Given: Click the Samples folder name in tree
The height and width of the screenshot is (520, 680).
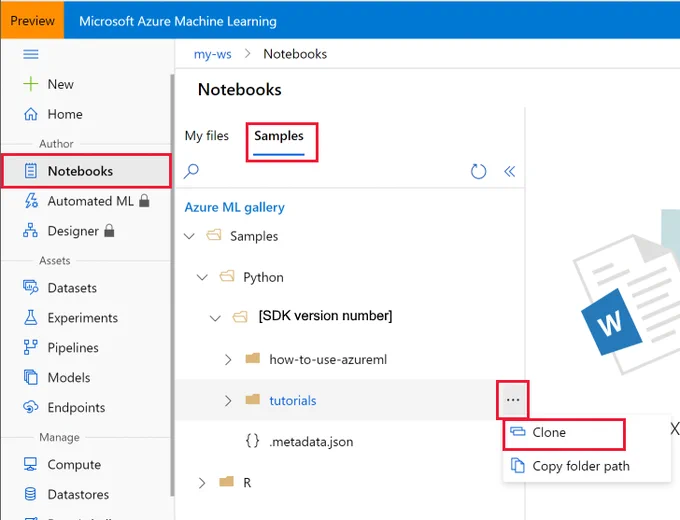Looking at the screenshot, I should (x=254, y=236).
